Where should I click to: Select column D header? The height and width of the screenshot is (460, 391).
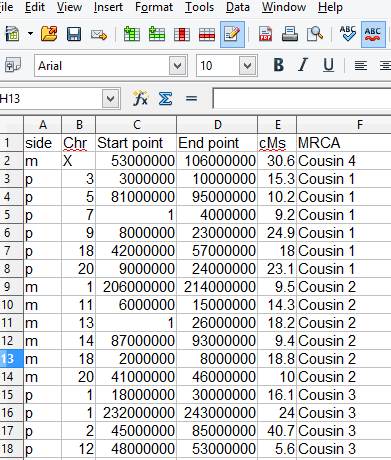click(x=217, y=125)
